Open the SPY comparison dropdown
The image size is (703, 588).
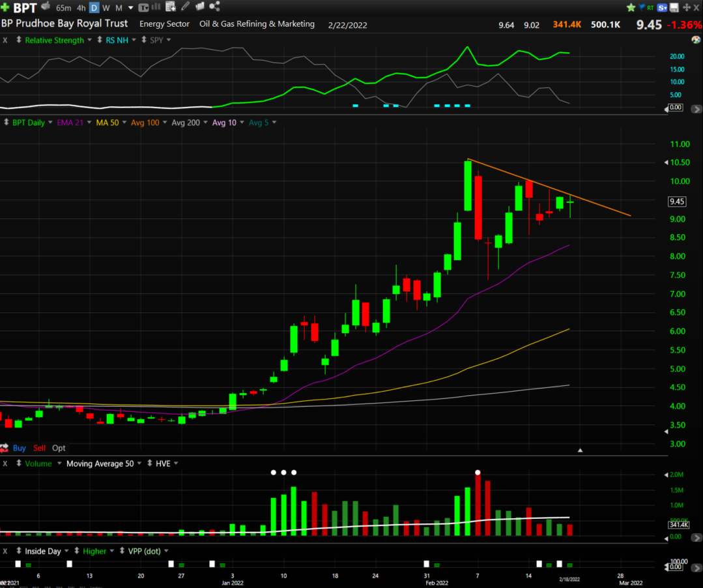click(x=169, y=40)
